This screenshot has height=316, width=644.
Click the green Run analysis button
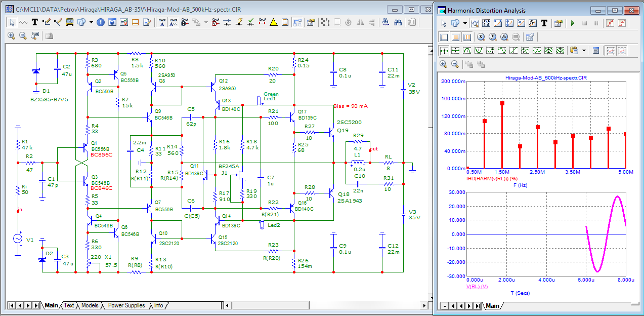572,23
